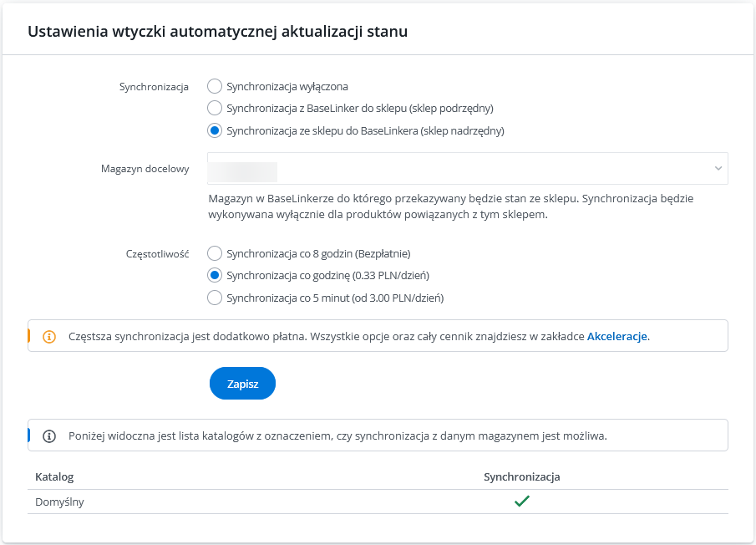Select synchronization from shop to BaseLinker
756x545 pixels.
(x=215, y=130)
